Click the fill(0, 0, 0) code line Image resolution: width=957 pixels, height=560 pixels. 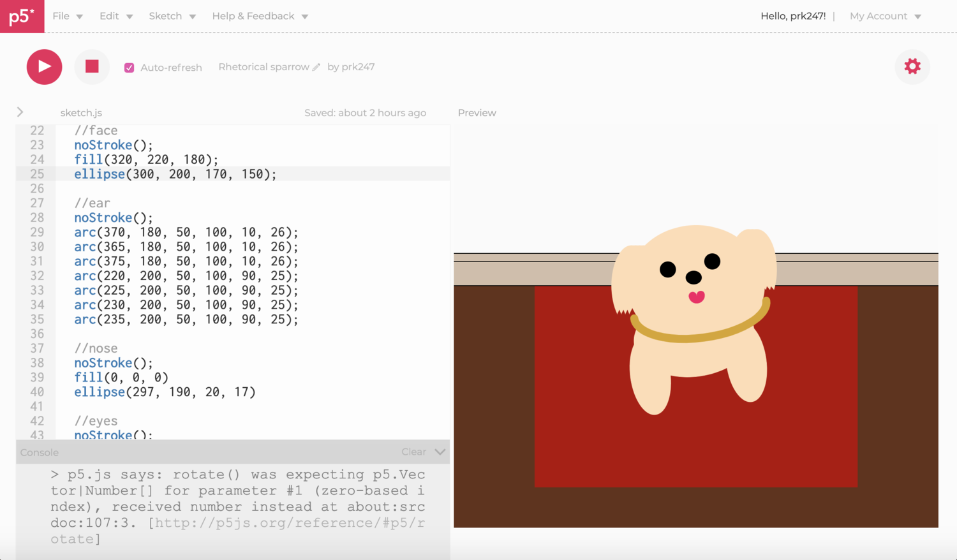click(121, 378)
